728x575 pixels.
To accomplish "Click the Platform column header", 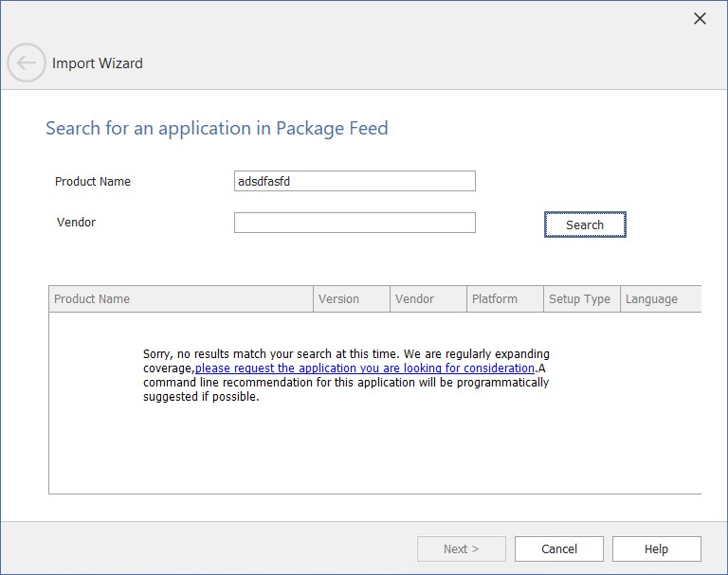I will pyautogui.click(x=505, y=298).
